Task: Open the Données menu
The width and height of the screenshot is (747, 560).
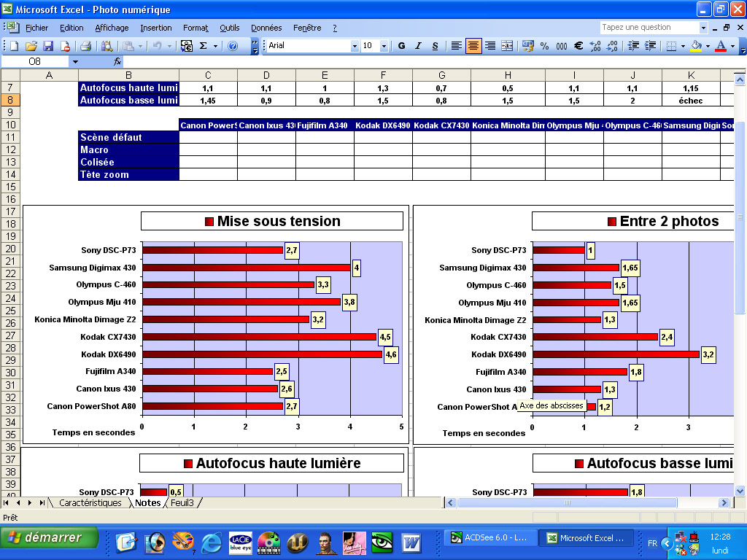Action: click(266, 28)
